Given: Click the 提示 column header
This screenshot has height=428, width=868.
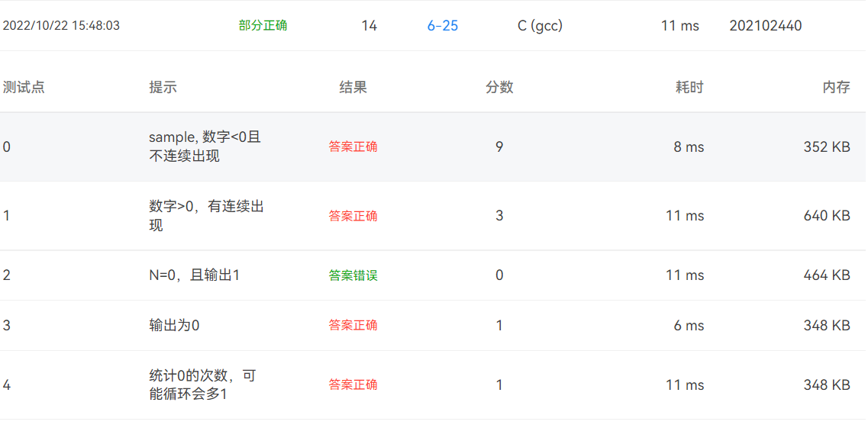Looking at the screenshot, I should [163, 88].
